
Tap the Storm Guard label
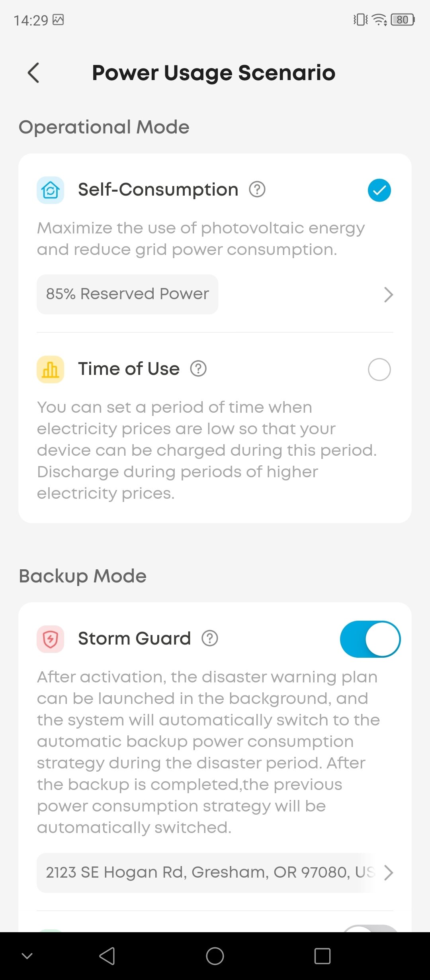pos(134,639)
